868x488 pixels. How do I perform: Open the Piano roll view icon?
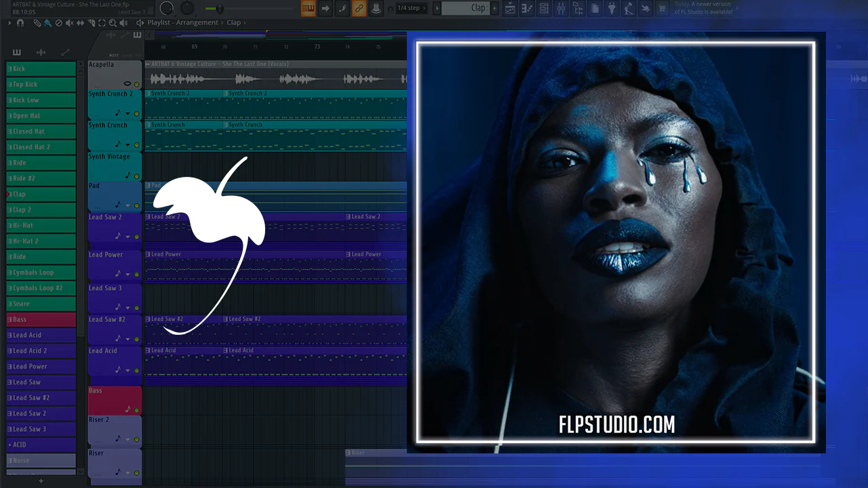point(528,8)
